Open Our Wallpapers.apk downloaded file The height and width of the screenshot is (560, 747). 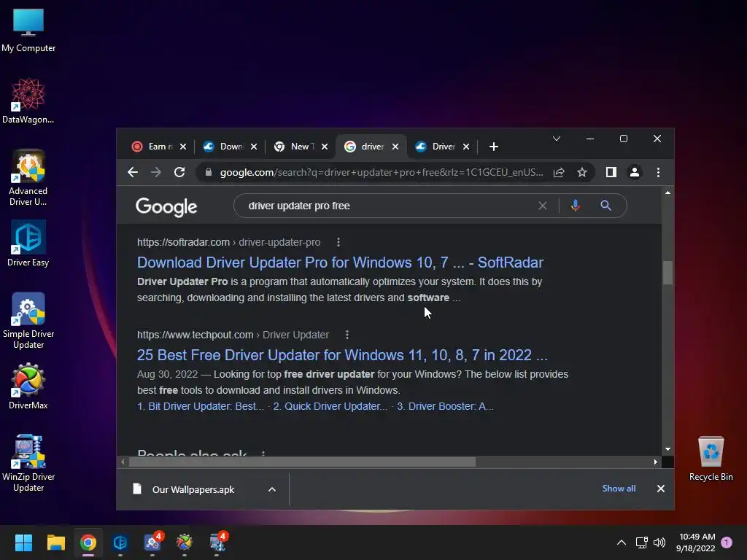pyautogui.click(x=193, y=489)
